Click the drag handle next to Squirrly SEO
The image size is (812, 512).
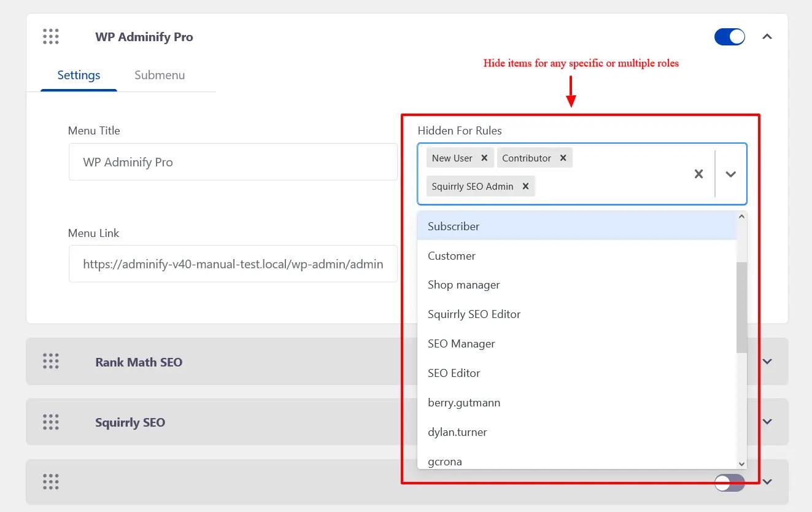pyautogui.click(x=51, y=422)
